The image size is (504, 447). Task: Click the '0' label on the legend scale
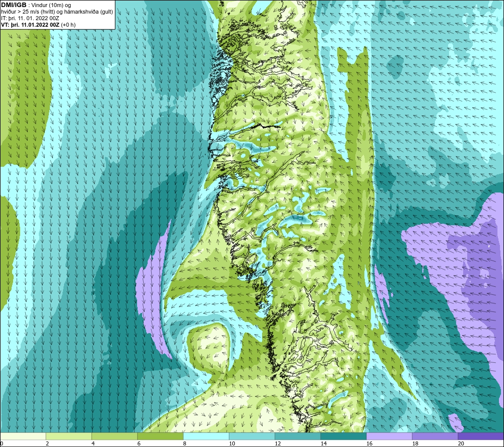tap(2, 443)
